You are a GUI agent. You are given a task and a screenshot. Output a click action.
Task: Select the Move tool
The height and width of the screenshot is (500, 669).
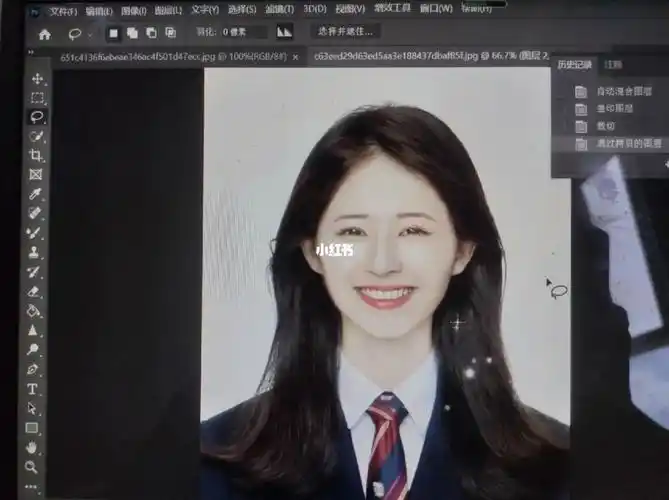(38, 79)
